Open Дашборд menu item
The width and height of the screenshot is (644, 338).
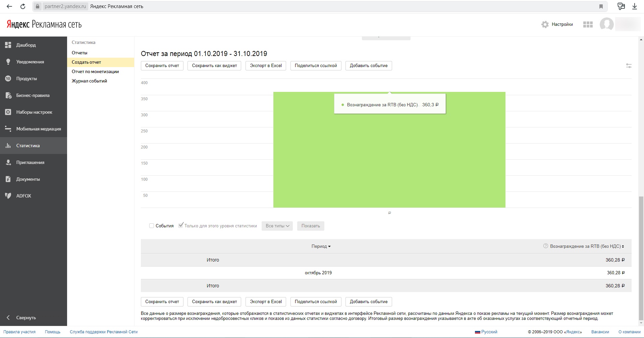coord(26,45)
